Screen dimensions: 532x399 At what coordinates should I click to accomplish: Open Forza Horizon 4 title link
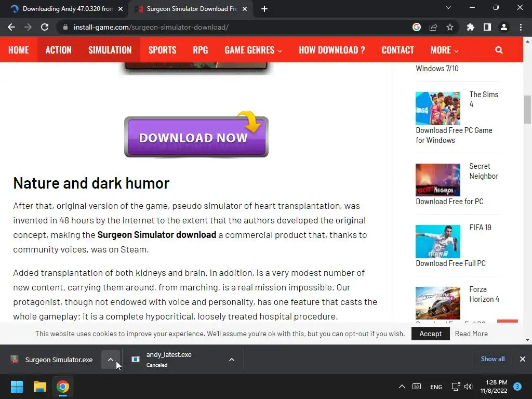point(484,294)
